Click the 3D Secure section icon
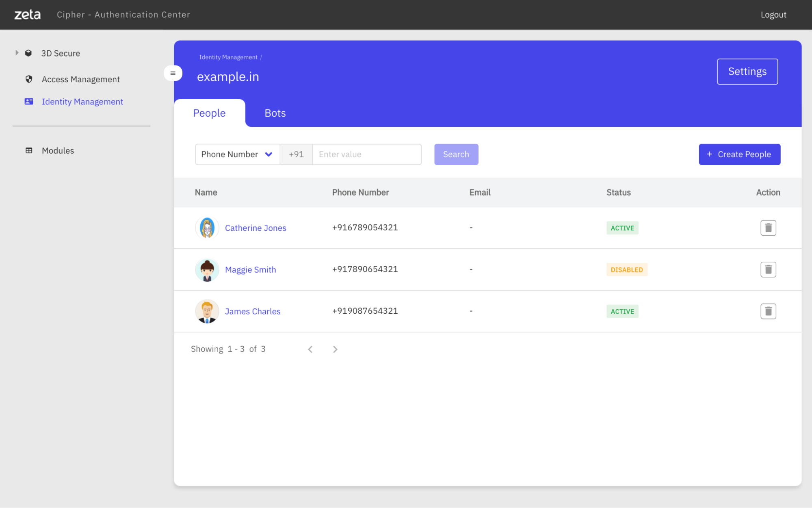This screenshot has width=812, height=508. pos(28,53)
